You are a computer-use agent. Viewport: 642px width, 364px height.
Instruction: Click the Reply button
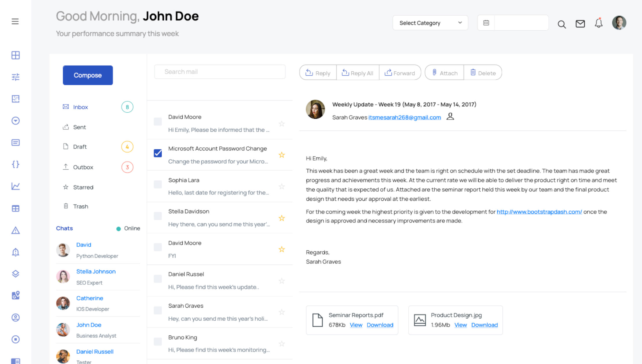(x=318, y=73)
